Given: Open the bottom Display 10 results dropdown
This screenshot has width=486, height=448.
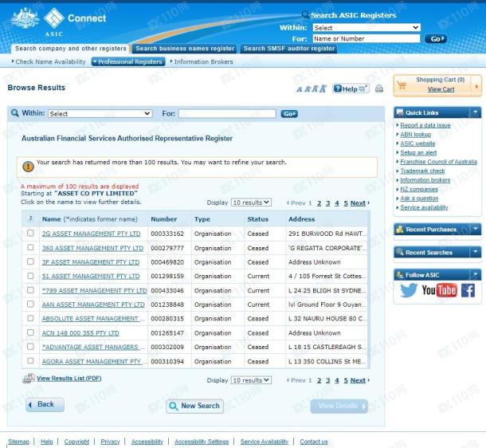Looking at the screenshot, I should 251,380.
